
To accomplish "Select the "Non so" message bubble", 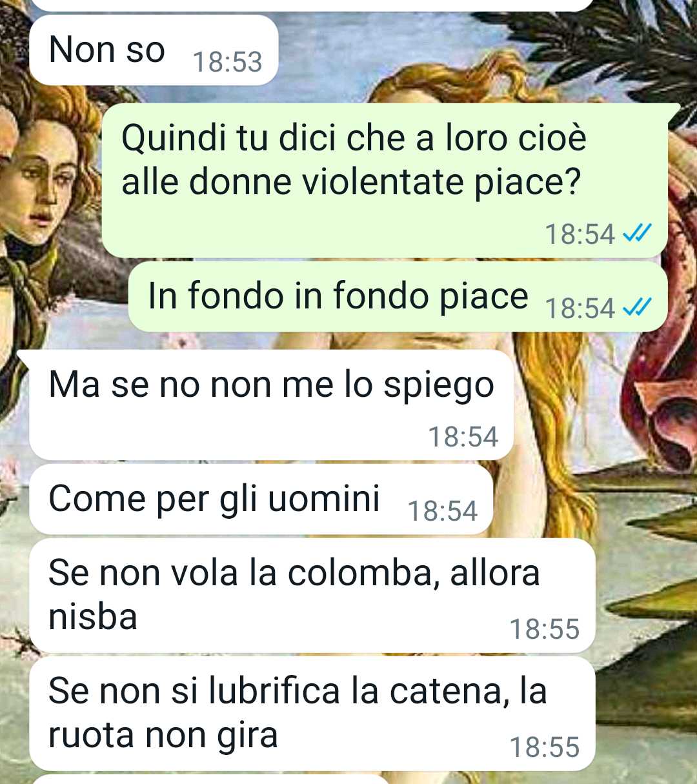I will [x=154, y=50].
